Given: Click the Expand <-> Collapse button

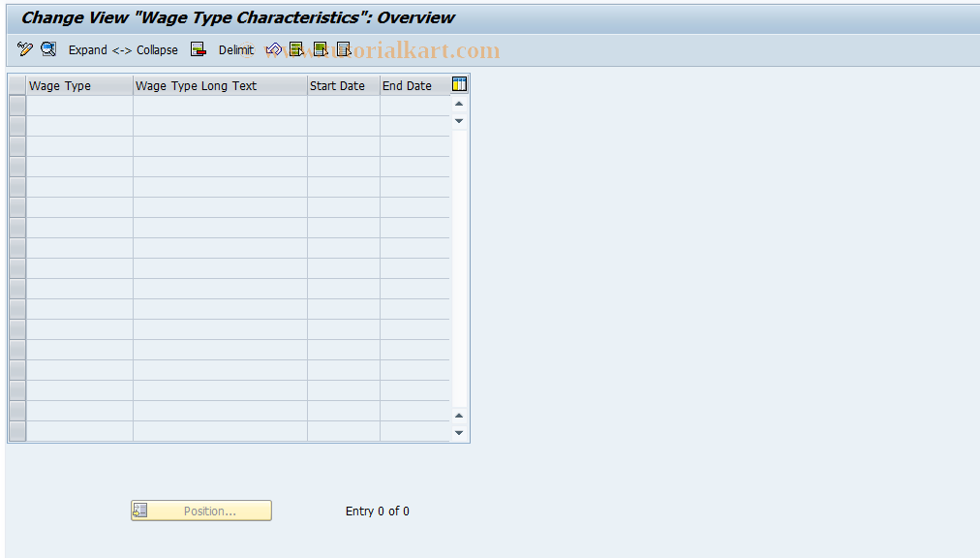Looking at the screenshot, I should (123, 50).
